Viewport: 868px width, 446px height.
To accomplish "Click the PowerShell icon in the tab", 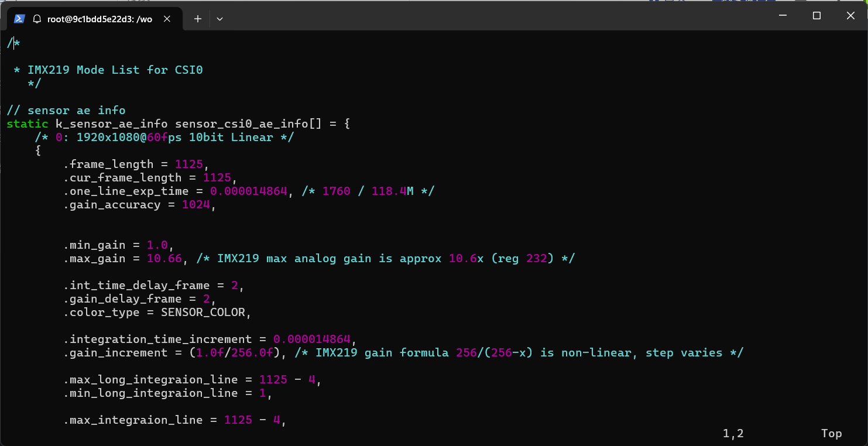I will click(x=19, y=19).
